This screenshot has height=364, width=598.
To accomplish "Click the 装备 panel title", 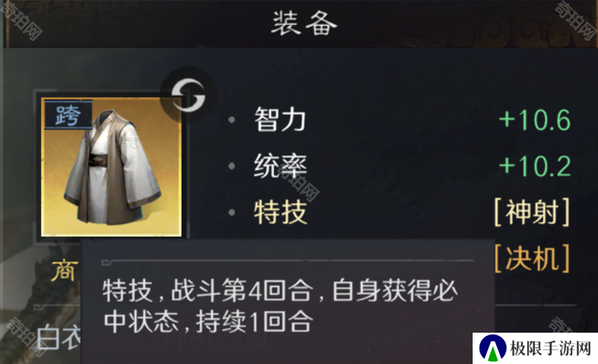I will 304,23.
